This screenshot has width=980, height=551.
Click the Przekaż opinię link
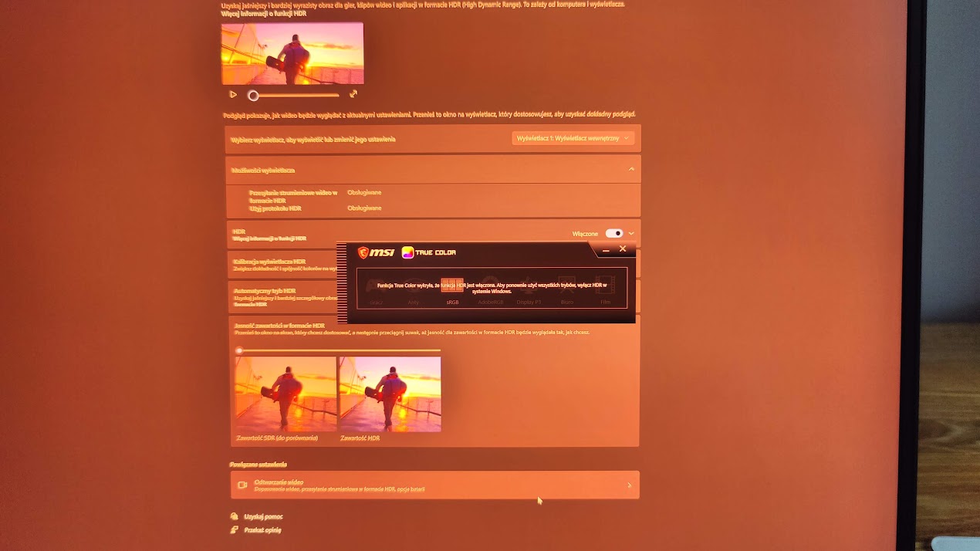click(x=262, y=530)
